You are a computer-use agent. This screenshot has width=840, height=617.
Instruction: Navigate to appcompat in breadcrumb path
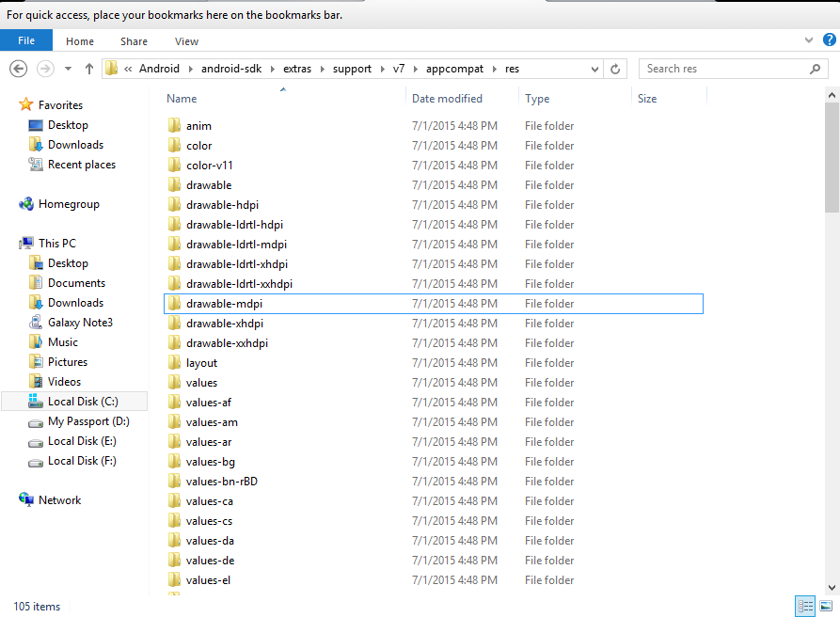pyautogui.click(x=455, y=69)
